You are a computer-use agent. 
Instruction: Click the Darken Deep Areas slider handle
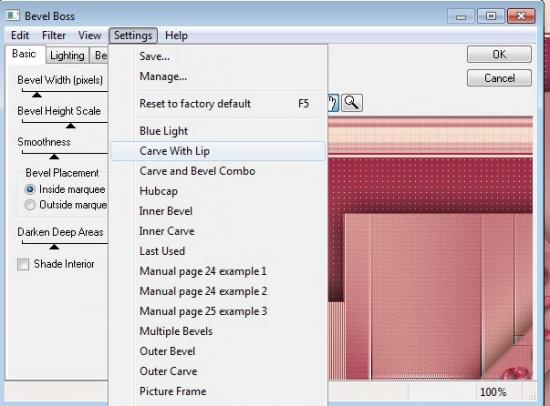(x=54, y=247)
